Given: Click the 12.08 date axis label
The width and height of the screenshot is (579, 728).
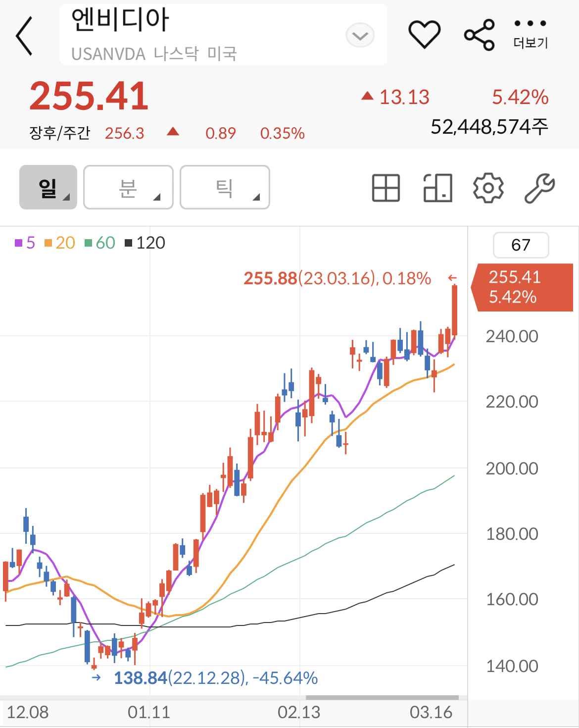Looking at the screenshot, I should [x=28, y=712].
